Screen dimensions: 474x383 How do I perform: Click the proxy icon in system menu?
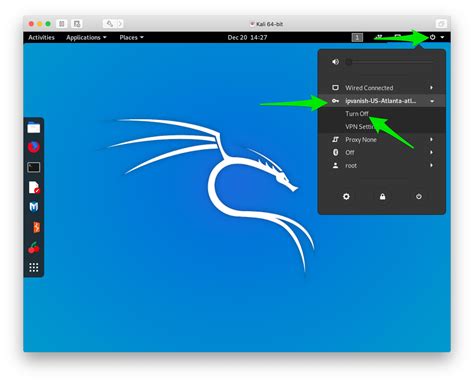click(335, 139)
